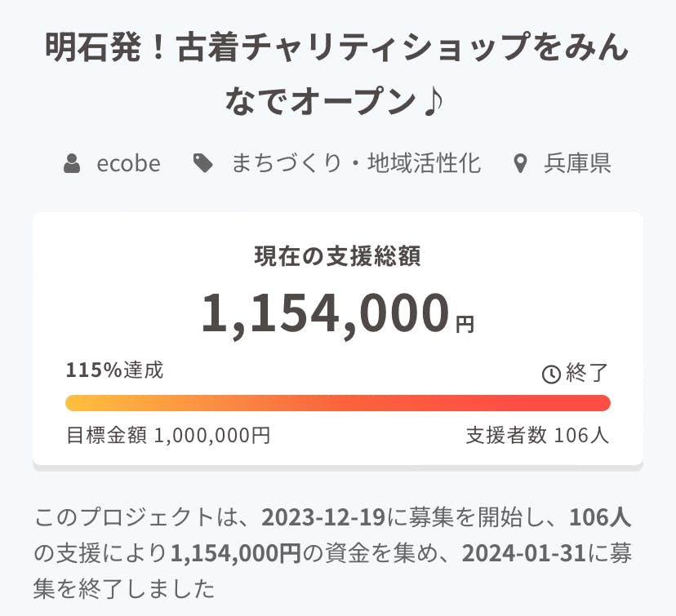Click the 115%達成 achievement label
The width and height of the screenshot is (676, 616).
[x=115, y=370]
